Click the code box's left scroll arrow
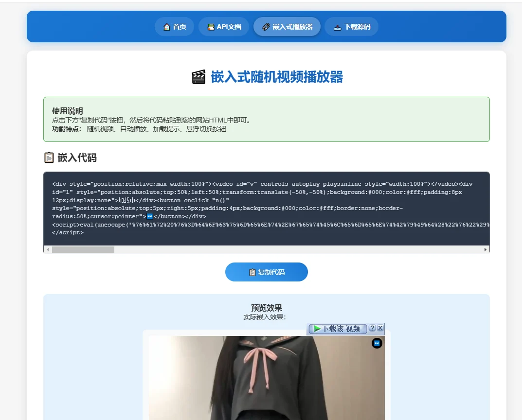Viewport: 522px width, 420px height. (x=47, y=249)
